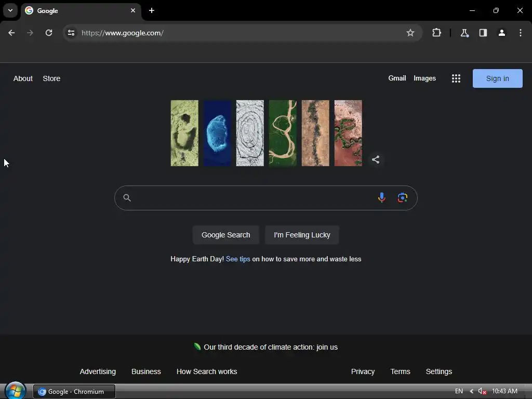532x399 pixels.
Task: Click the EN language indicator
Action: [x=459, y=391]
